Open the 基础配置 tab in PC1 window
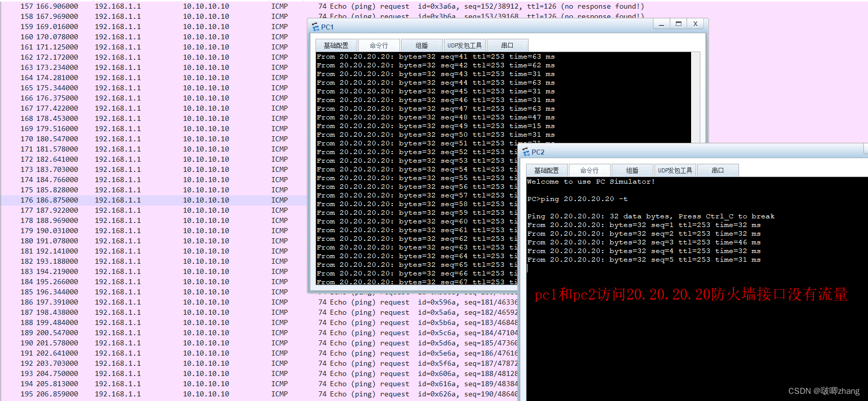Screen dimensions: 868x401 (x=336, y=45)
